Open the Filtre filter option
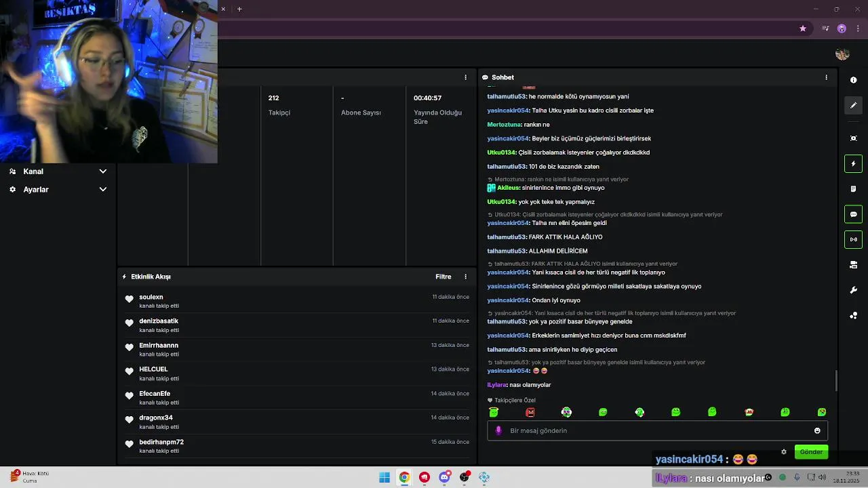 (x=443, y=277)
